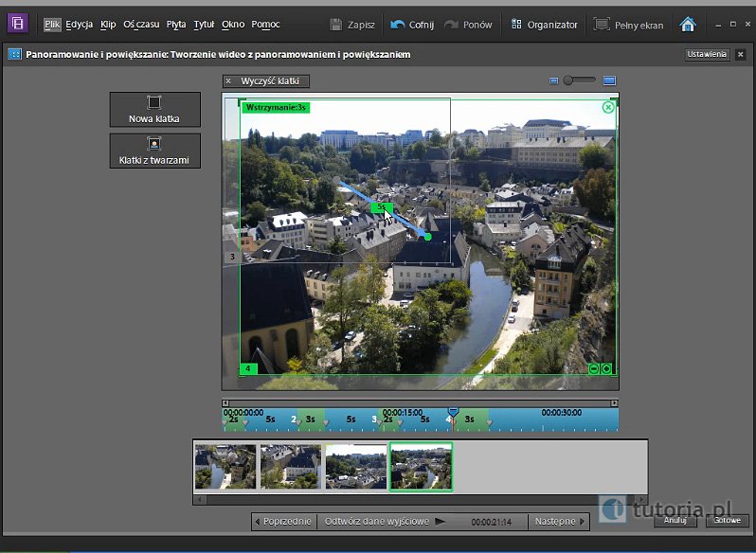Image resolution: width=756 pixels, height=553 pixels.
Task: Click the bottom-right corner icon of frame 4
Action: [x=607, y=368]
